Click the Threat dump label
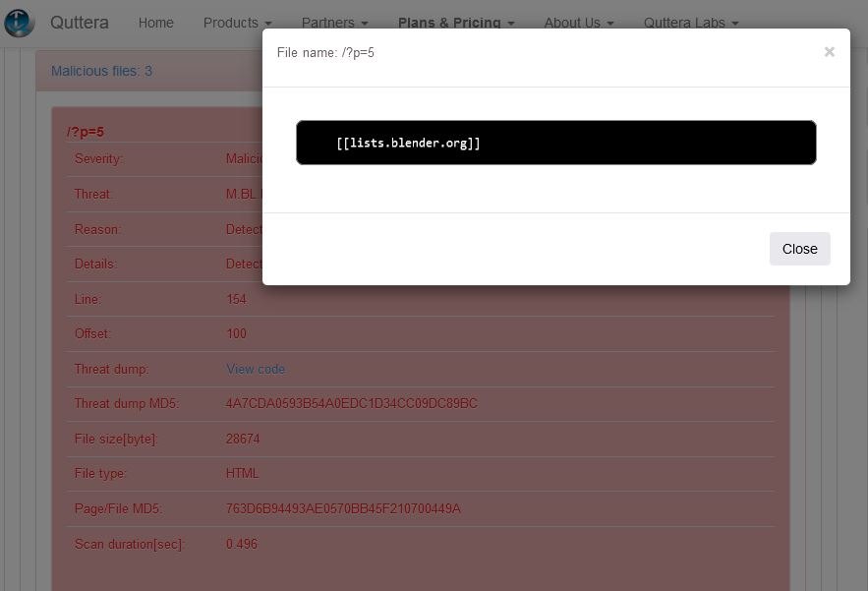This screenshot has height=591, width=868. coord(111,369)
